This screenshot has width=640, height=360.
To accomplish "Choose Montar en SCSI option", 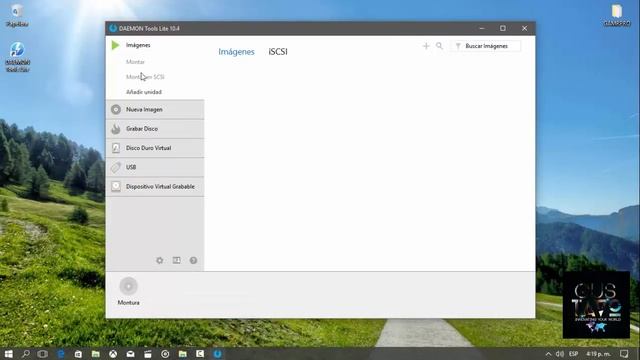I will pos(145,77).
